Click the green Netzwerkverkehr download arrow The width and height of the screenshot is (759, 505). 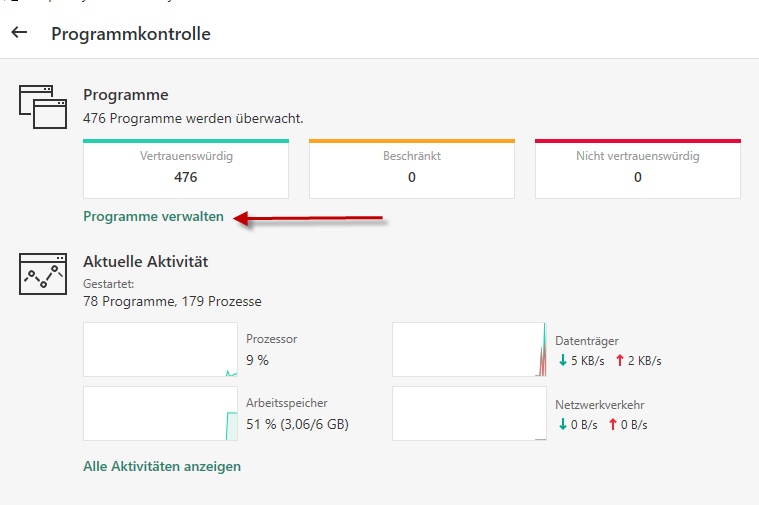[562, 424]
